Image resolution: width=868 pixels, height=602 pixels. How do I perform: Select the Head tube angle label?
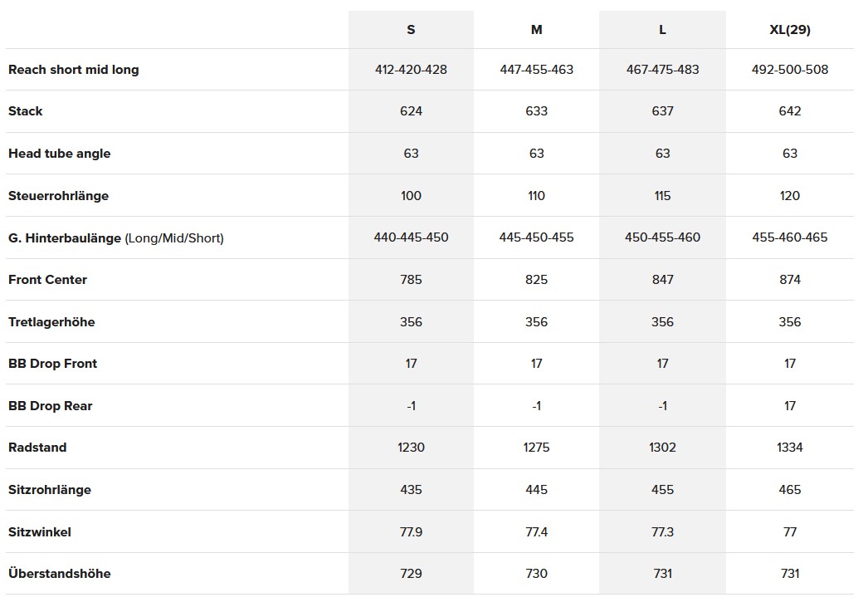pos(59,154)
